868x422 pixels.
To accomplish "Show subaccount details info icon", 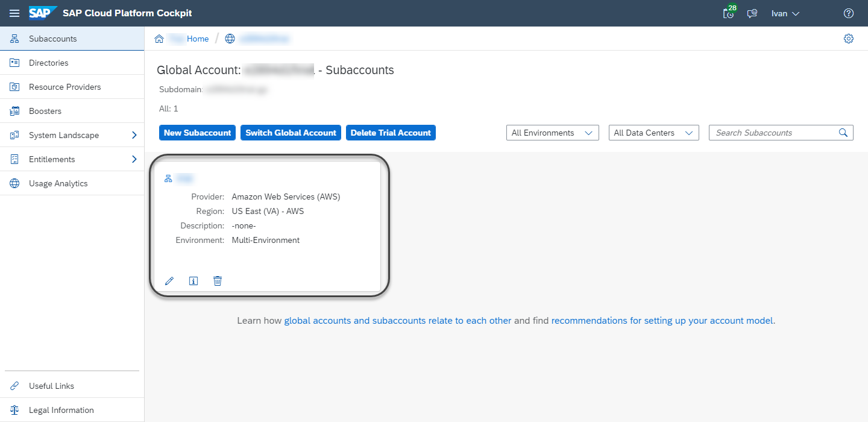I will tap(193, 281).
